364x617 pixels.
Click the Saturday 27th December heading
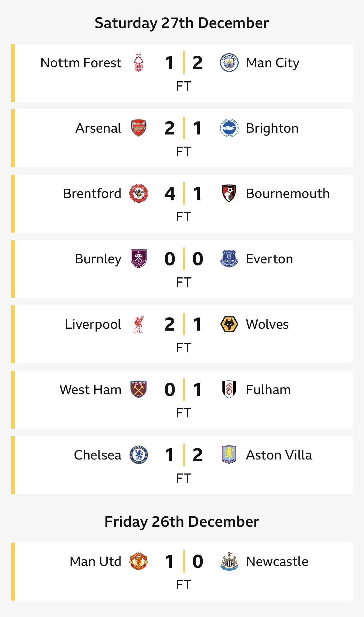tap(182, 23)
